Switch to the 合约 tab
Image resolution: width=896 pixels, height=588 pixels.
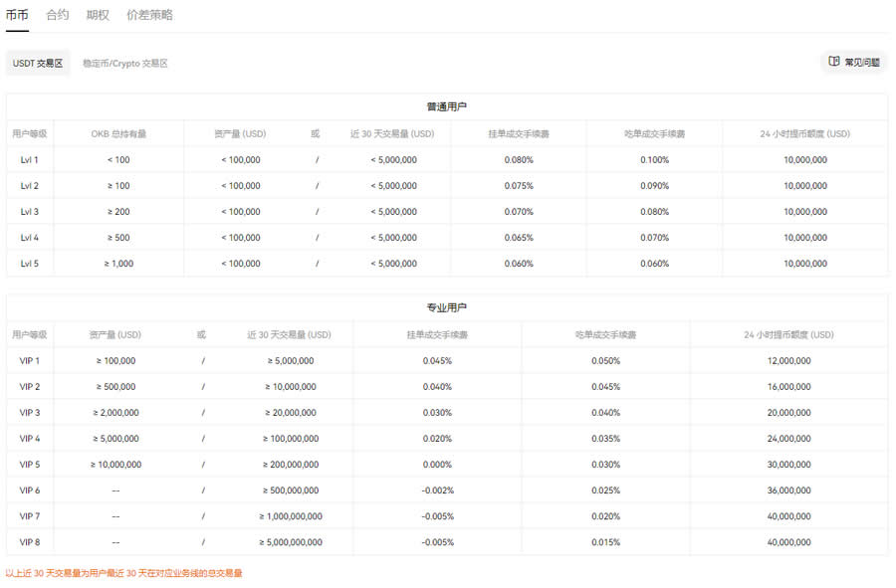tap(57, 15)
